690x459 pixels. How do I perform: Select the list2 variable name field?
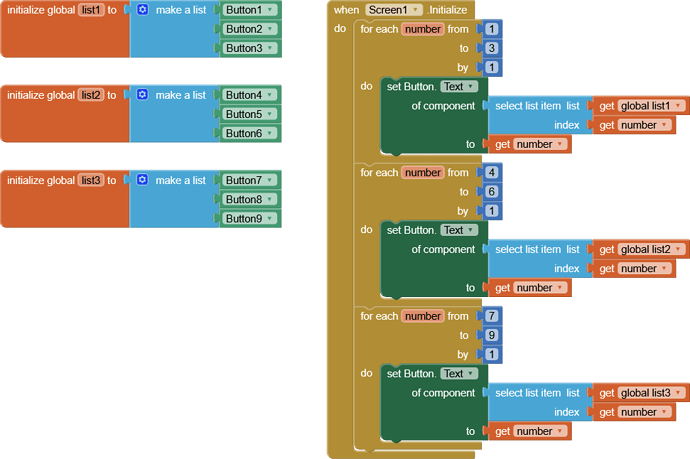(x=91, y=95)
